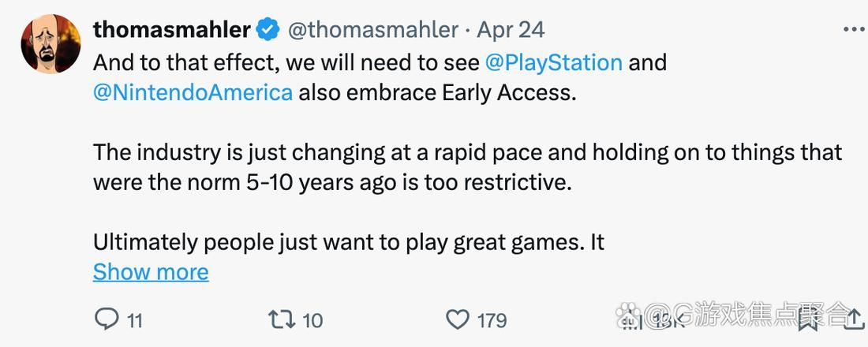Screen dimensions: 868x347
Task: Open the @thomasmahler handle link
Action: [x=372, y=30]
